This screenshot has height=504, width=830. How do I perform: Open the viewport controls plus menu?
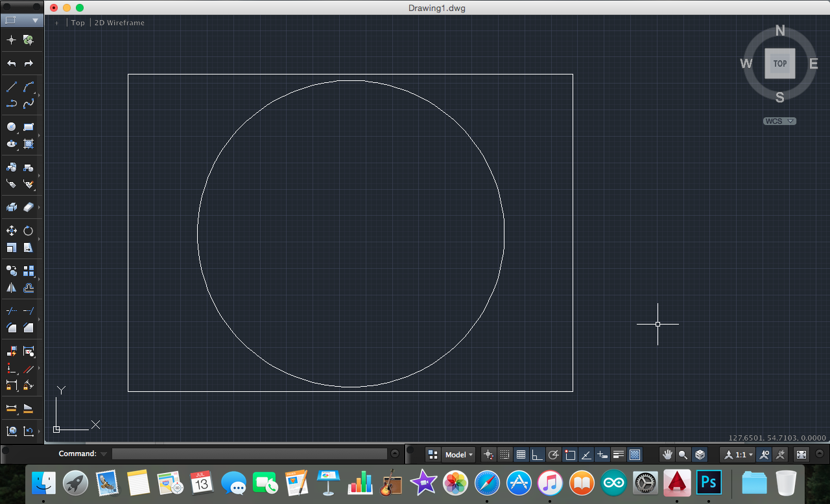(x=56, y=23)
